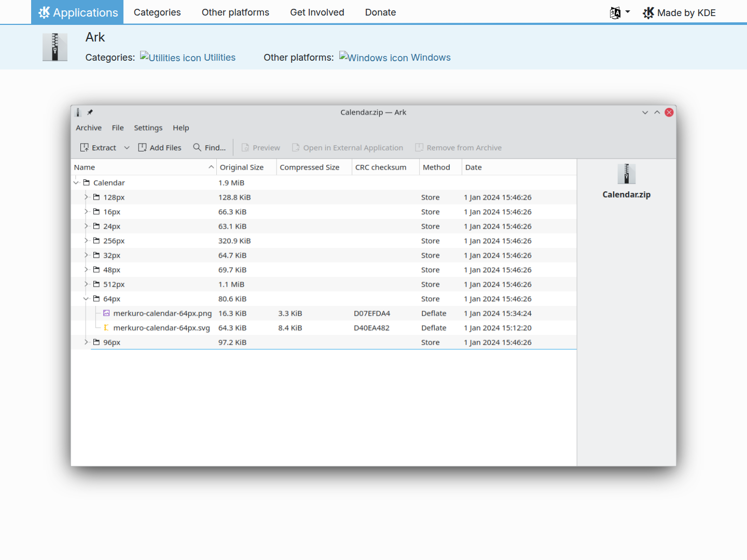Click Remove from Archive in toolbar
Screen dimensions: 747x560
pyautogui.click(x=459, y=148)
